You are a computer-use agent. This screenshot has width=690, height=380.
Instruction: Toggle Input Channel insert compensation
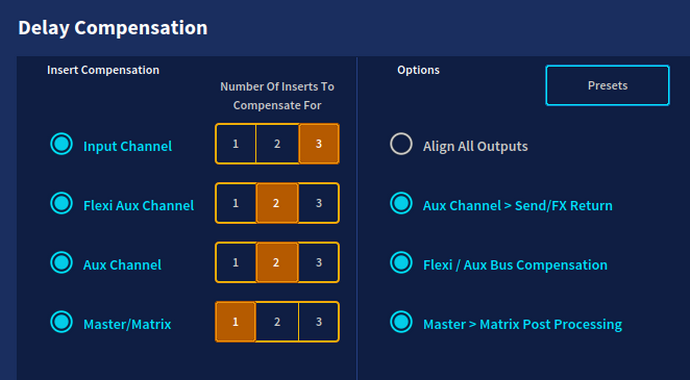point(61,144)
